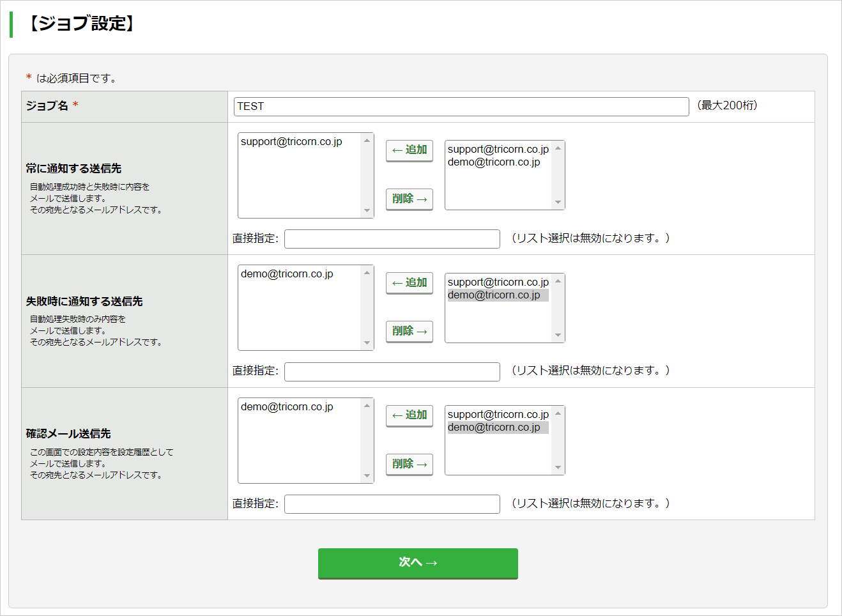
Task: Click scroll down arrow of 確認メール送信先 right list
Action: (558, 468)
